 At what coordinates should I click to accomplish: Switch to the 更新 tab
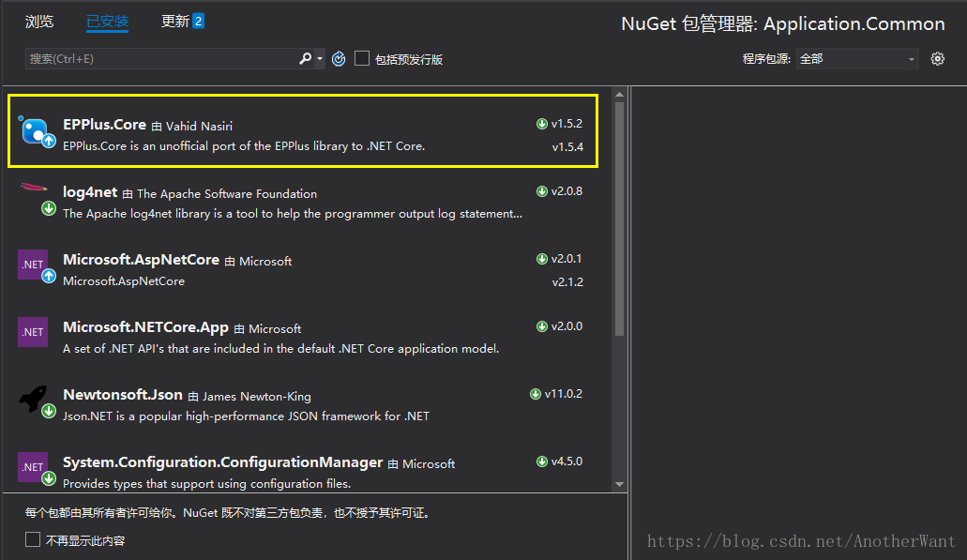point(175,21)
